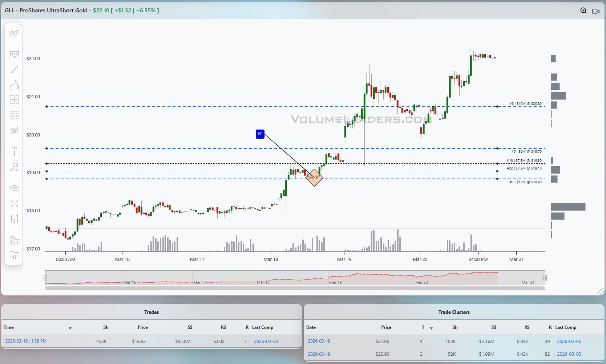The width and height of the screenshot is (606, 364).
Task: Click the magnifier zoom icon in header
Action: [x=583, y=11]
